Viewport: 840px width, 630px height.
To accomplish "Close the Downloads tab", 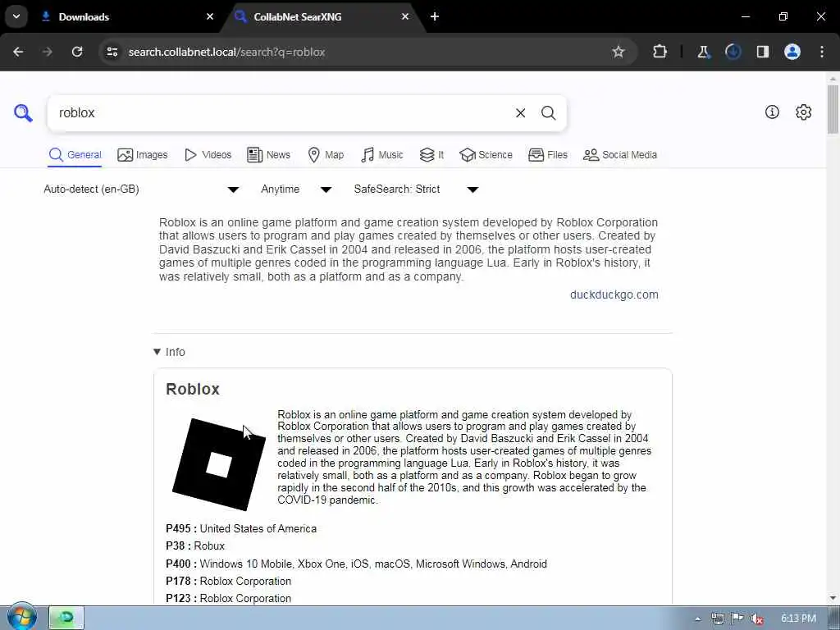I will click(x=210, y=16).
